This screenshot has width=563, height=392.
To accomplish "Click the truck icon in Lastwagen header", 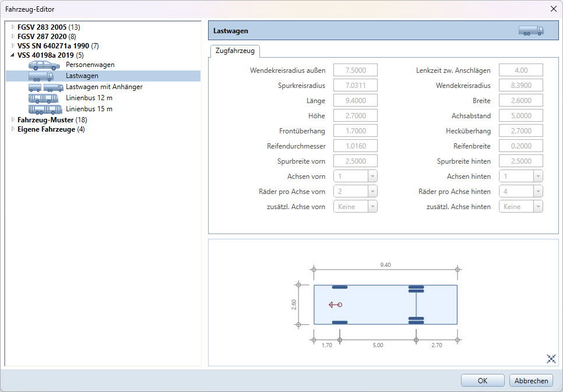I will (531, 30).
